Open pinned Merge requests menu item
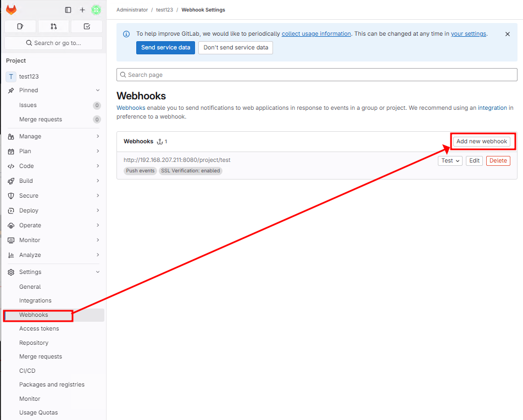This screenshot has height=420, width=523. click(x=54, y=119)
